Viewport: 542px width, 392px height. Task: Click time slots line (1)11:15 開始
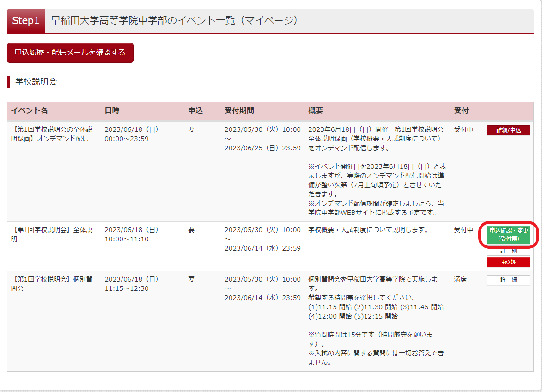coord(376,307)
